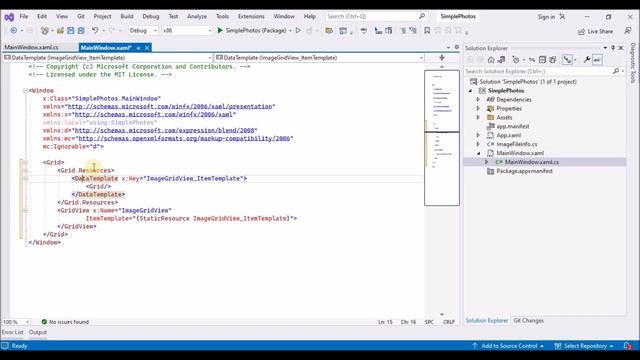Click the Visual Studio logo icon
The image size is (640, 360).
click(x=9, y=17)
